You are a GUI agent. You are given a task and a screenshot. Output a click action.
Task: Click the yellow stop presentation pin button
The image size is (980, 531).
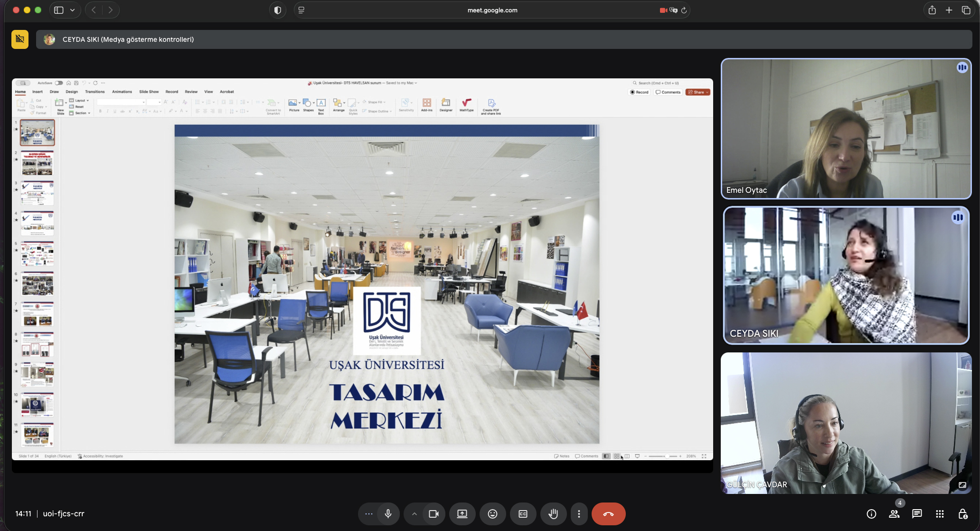click(x=20, y=39)
